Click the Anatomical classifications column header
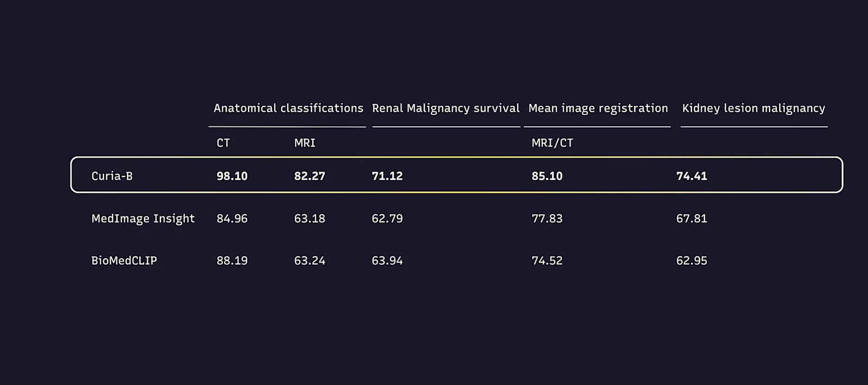This screenshot has width=868, height=385. (288, 108)
